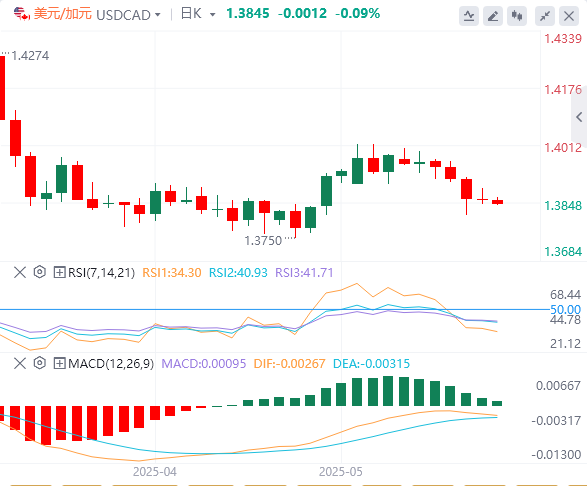The image size is (587, 486).
Task: Remove the MACD indicator
Action: [20, 363]
